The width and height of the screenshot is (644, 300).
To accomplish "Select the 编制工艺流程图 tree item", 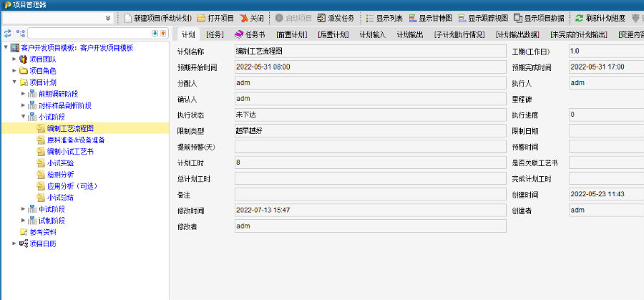I will coord(70,129).
